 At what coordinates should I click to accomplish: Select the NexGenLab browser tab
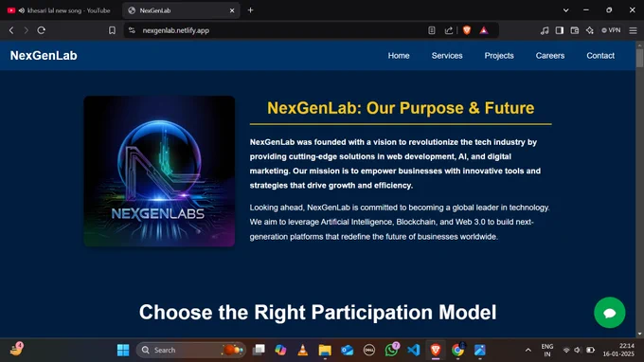tap(181, 10)
